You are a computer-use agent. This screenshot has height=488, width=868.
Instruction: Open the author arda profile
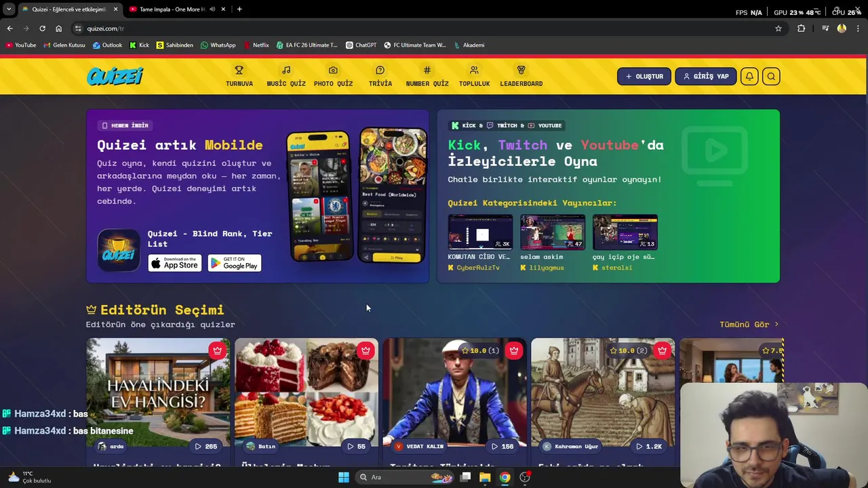(111, 447)
